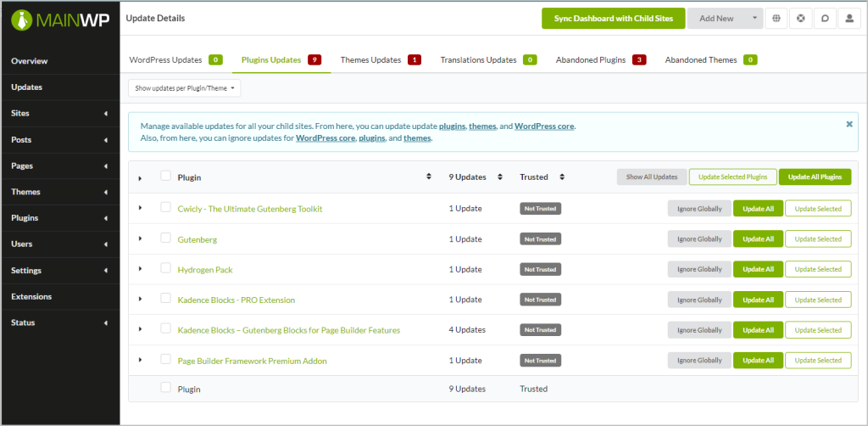The width and height of the screenshot is (868, 426).
Task: Expand the Cwicly plugin row
Action: coord(140,209)
